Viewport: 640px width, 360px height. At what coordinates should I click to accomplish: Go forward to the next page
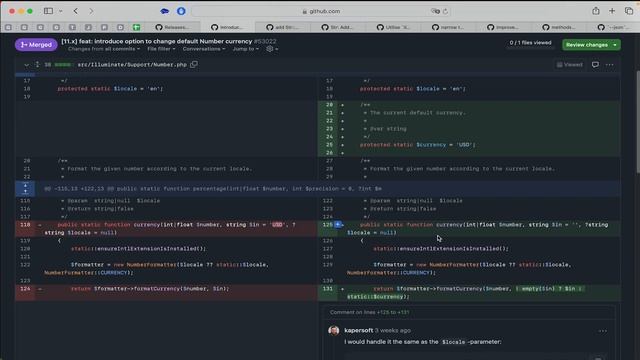click(91, 11)
